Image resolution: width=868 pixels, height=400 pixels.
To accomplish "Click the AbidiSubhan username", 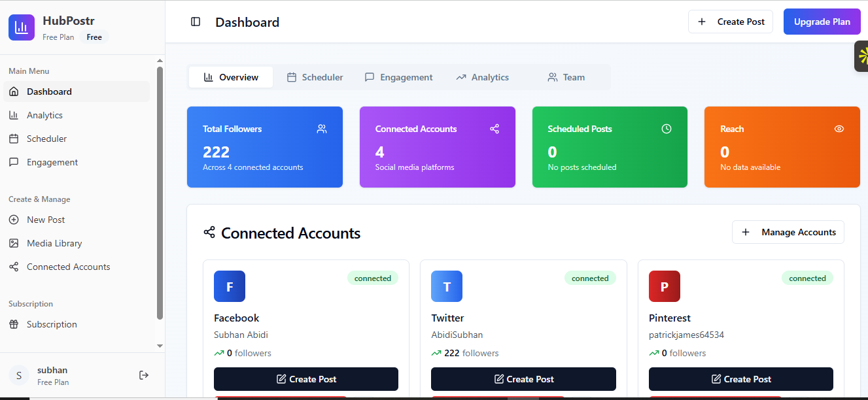I will (457, 335).
